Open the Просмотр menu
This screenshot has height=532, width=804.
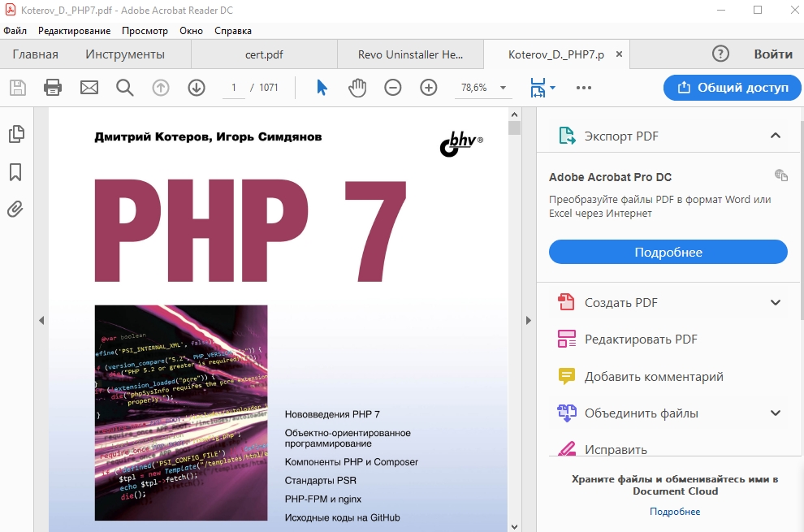(x=145, y=31)
